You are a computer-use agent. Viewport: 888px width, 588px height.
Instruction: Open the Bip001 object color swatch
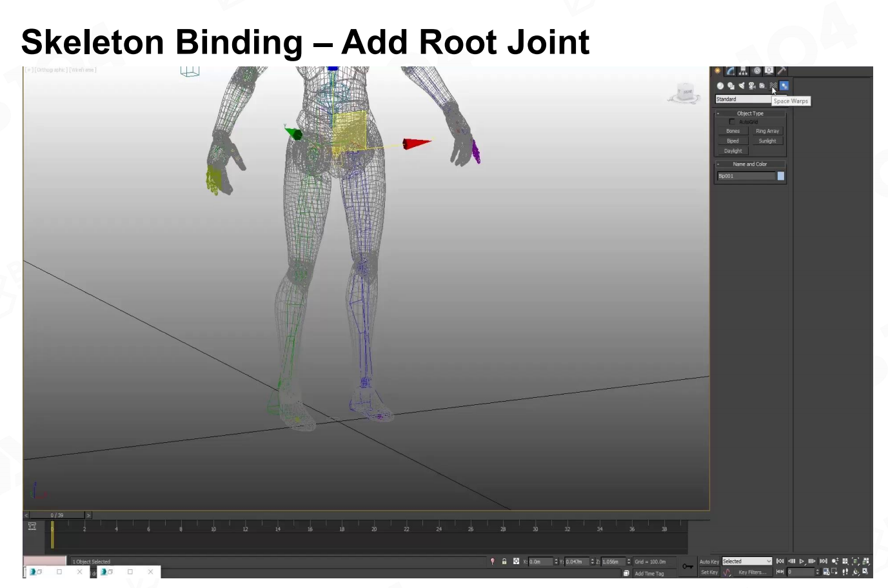point(781,176)
